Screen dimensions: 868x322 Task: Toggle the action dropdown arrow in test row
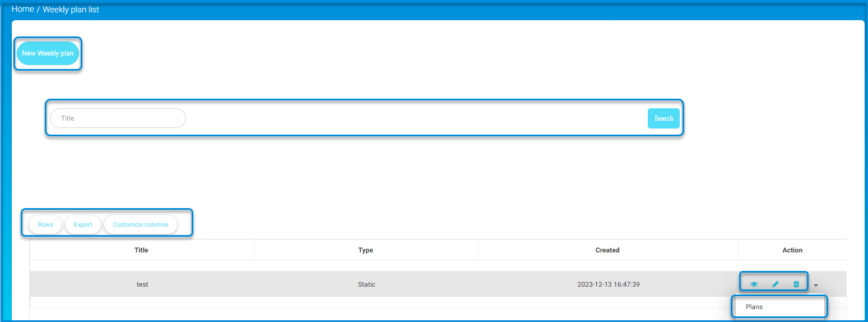coord(816,286)
